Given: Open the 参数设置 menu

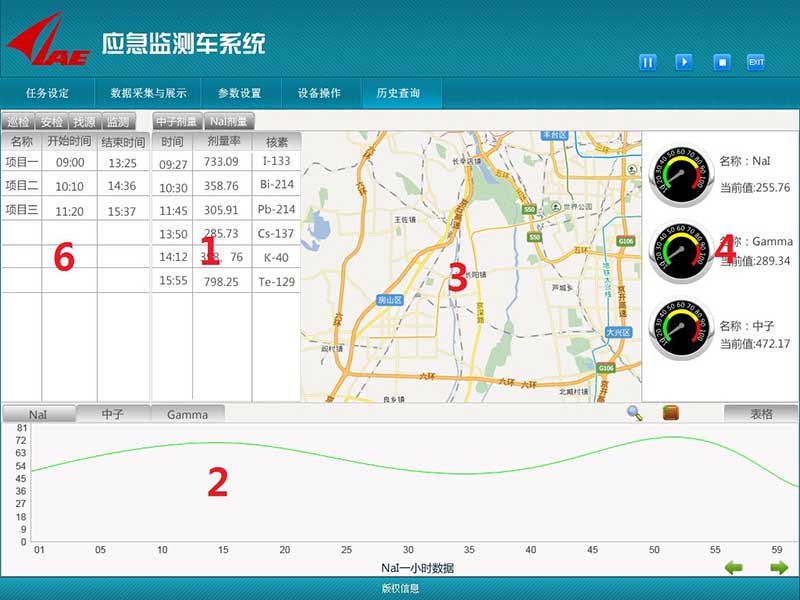Looking at the screenshot, I should pyautogui.click(x=239, y=93).
